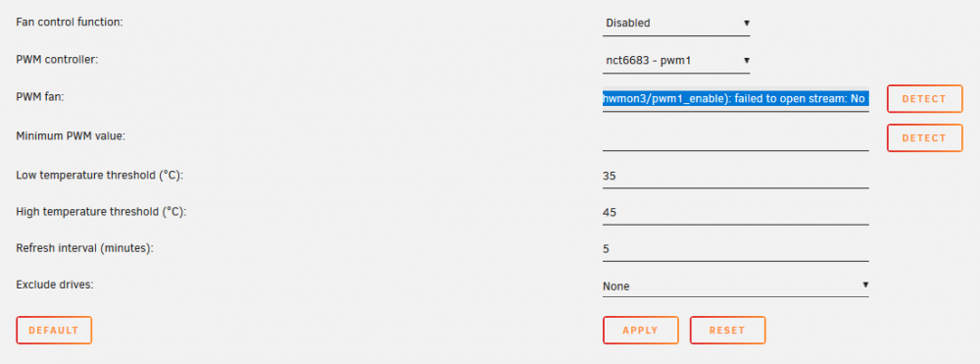Focus the empty Minimum PWM value field
Image resolution: width=980 pixels, height=364 pixels.
(x=736, y=137)
